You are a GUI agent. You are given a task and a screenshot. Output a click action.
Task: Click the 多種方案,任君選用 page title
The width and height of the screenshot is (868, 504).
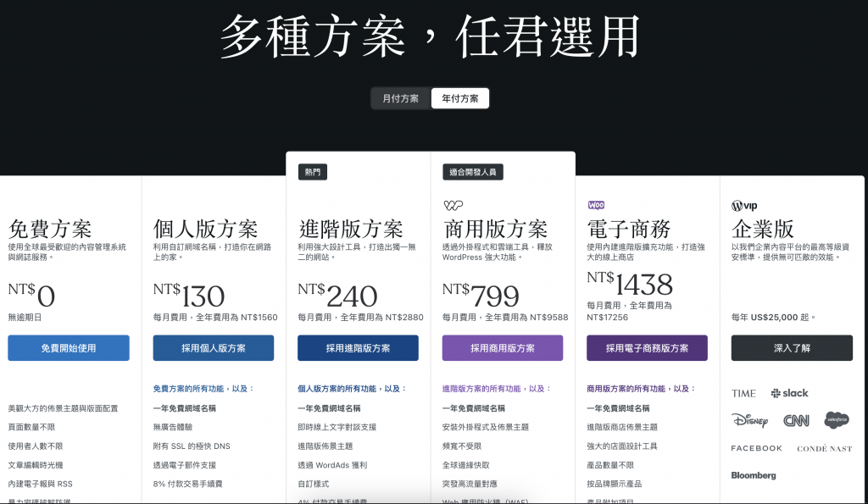point(431,36)
